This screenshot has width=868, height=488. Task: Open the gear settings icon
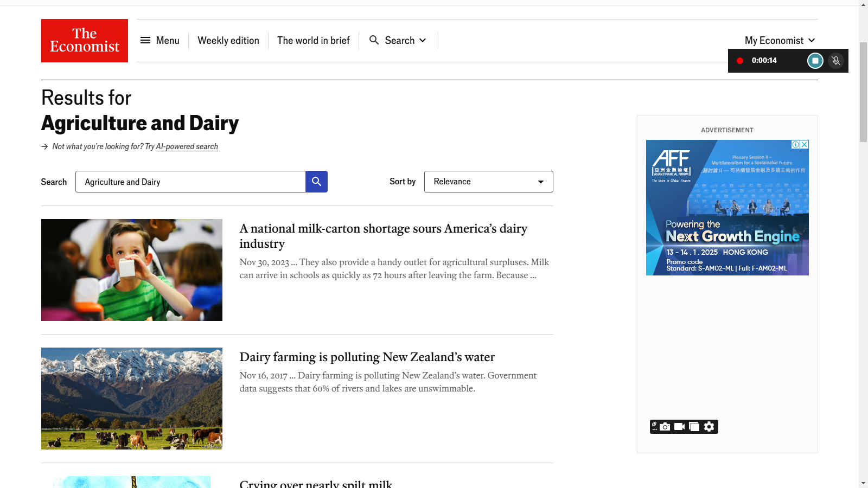(709, 427)
